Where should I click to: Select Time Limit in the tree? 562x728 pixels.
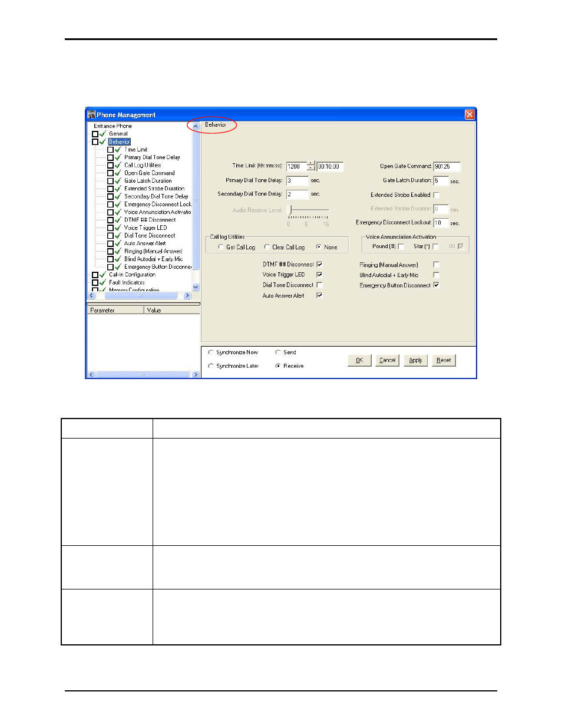[x=136, y=150]
